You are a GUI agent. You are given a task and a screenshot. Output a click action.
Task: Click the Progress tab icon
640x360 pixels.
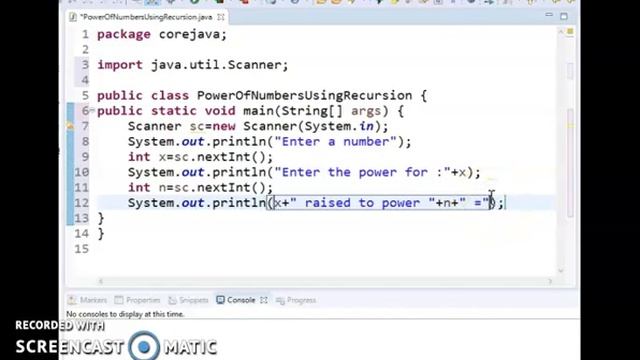[x=280, y=301]
